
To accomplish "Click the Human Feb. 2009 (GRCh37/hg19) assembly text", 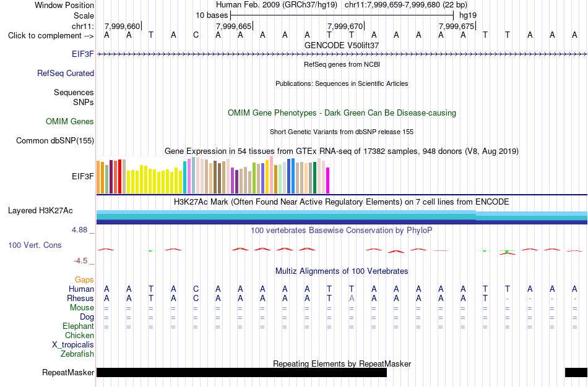I will 277,5.
